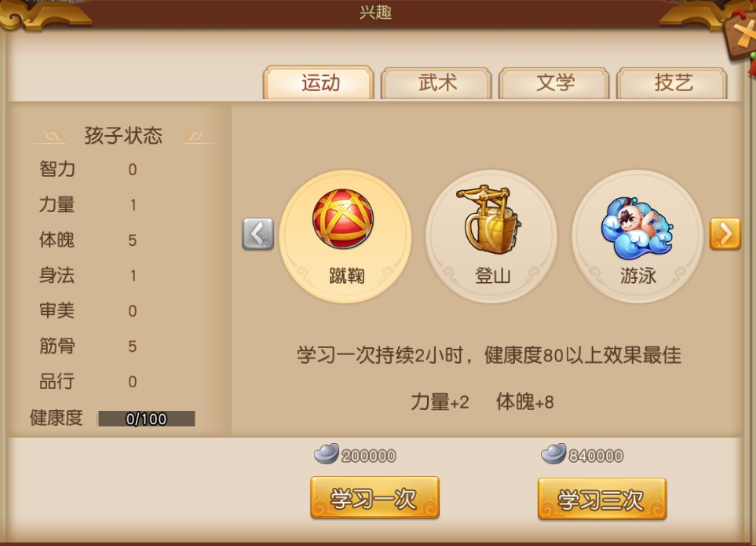Viewport: 756px width, 546px height.
Task: Show previous activities with left arrow
Action: click(x=258, y=234)
